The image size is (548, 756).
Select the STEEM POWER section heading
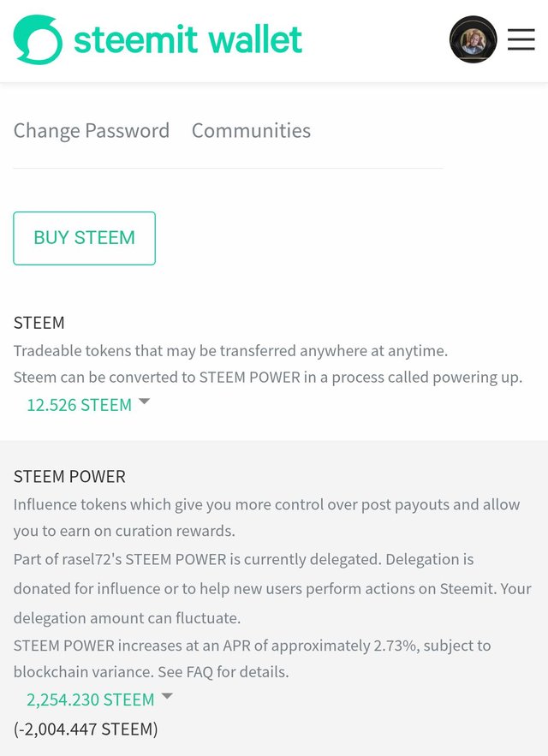pos(69,477)
